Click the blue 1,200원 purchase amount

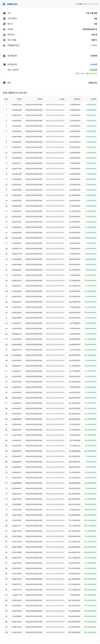click(x=93, y=64)
